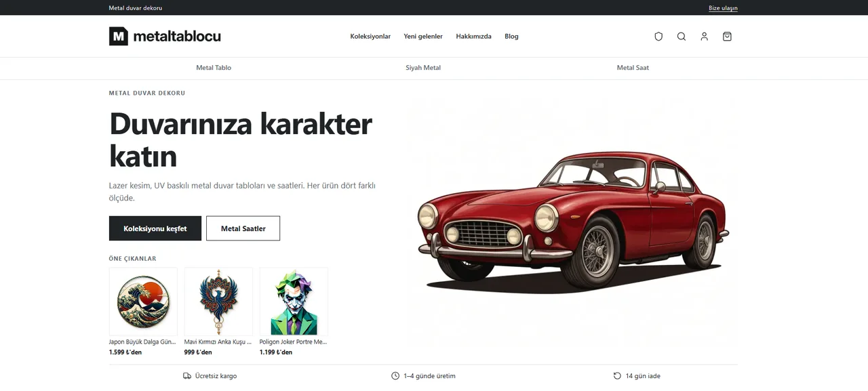This screenshot has height=391, width=868.
Task: Open the Koleksiyonlar menu
Action: click(370, 37)
